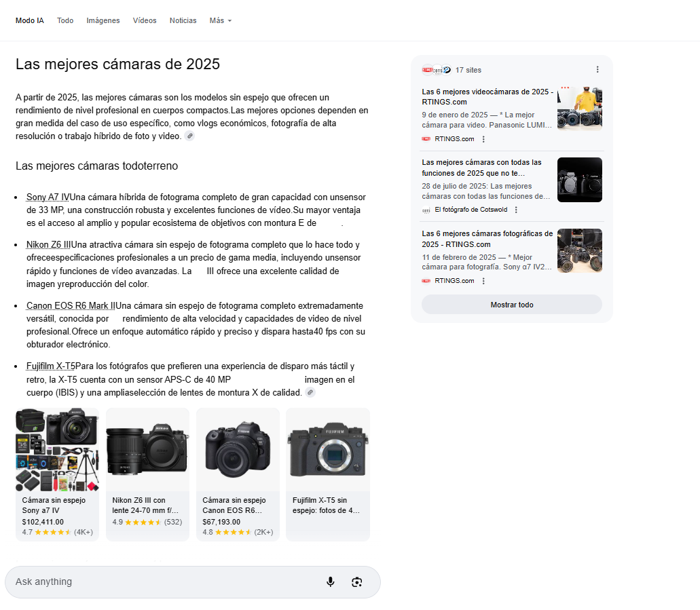The width and height of the screenshot is (700, 610).
Task: Open the options menu for the first RTINGS.com source
Action: (483, 139)
